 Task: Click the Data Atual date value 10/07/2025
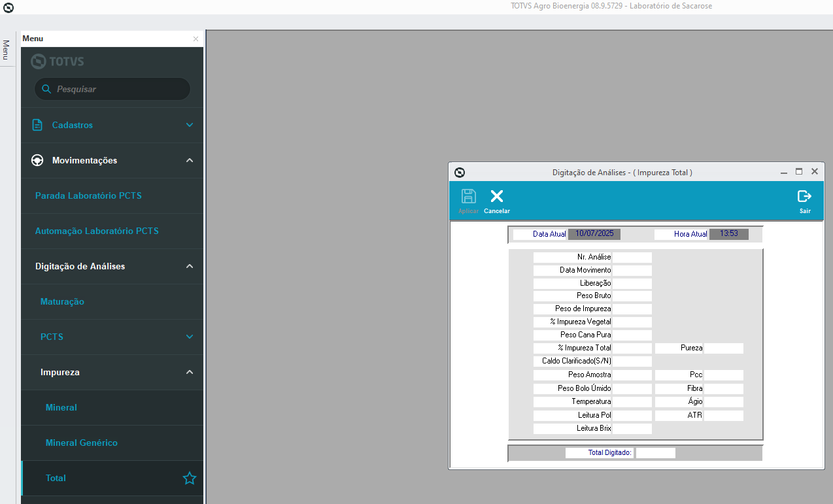click(x=594, y=234)
